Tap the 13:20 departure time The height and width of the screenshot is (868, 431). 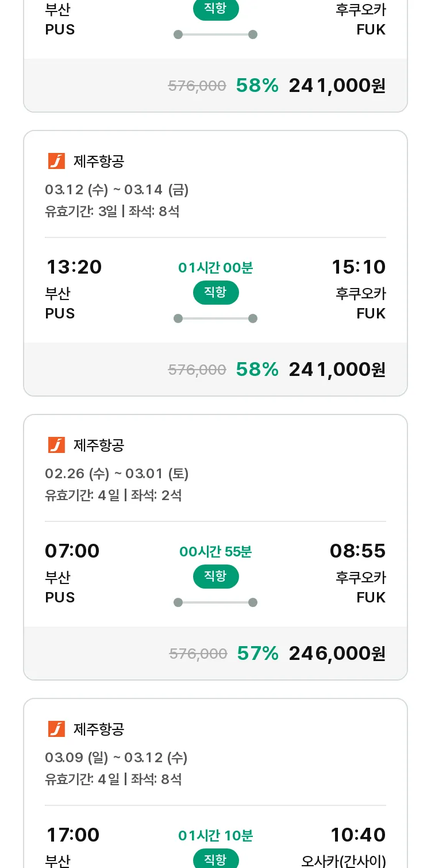click(74, 267)
